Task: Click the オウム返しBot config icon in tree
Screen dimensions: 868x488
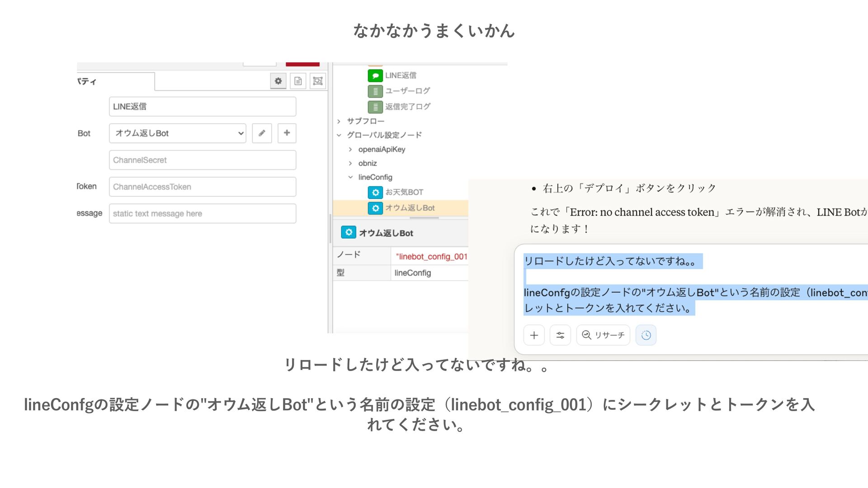Action: pos(375,208)
